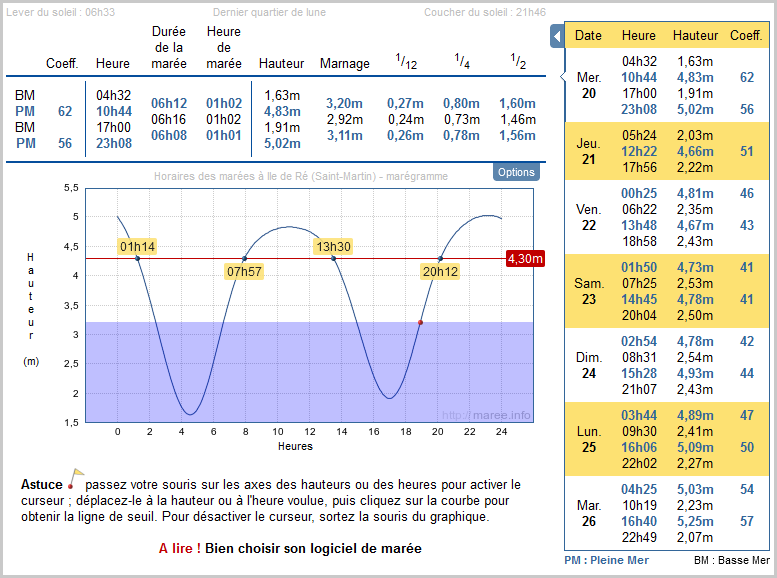Pick Lun. 25 in the tide table
The width and height of the screenshot is (777, 578).
coord(589,439)
